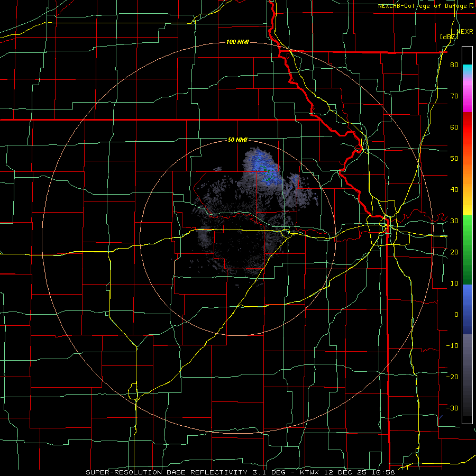This screenshot has height=476, width=476.
Task: Click the NEXR label above the color bar
Action: [x=465, y=32]
